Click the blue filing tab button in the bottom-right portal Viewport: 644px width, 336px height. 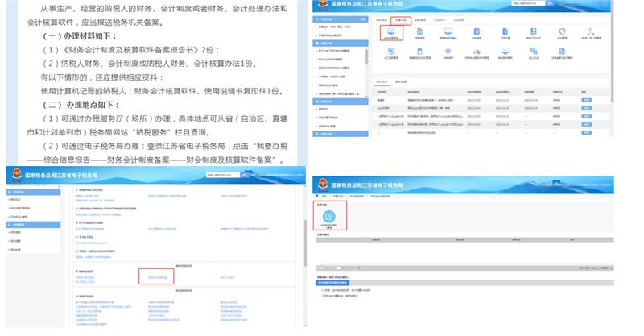(x=332, y=283)
